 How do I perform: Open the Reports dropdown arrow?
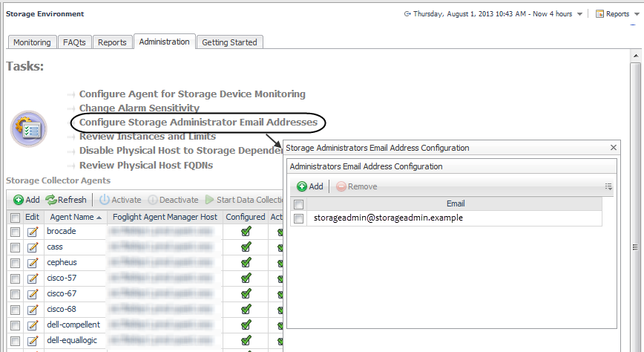coord(637,14)
